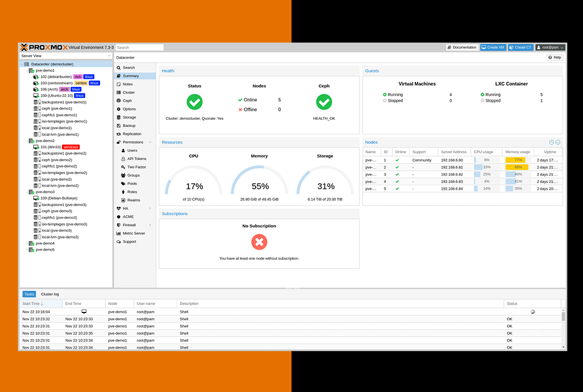This screenshot has width=583, height=392.
Task: Switch to the Cluster log tab
Action: (x=50, y=294)
